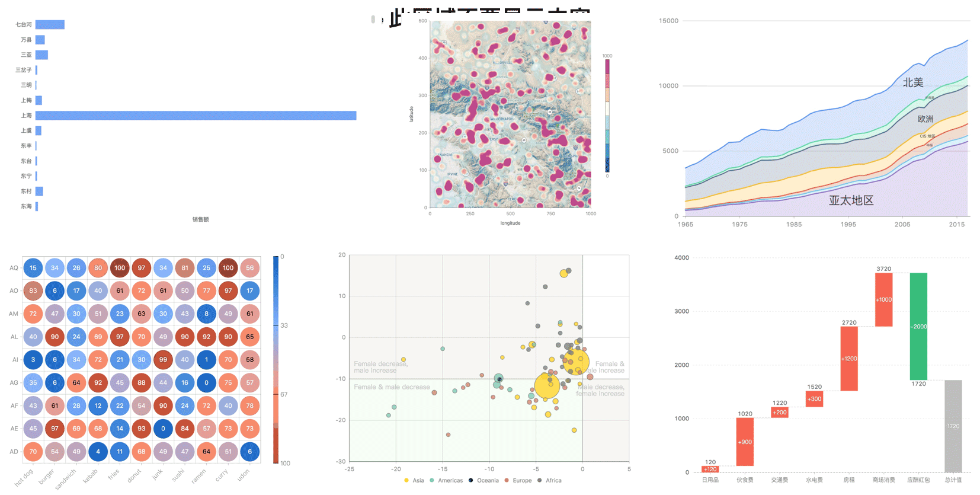Click the 销售额 axis title
The image size is (980, 495).
pyautogui.click(x=200, y=219)
